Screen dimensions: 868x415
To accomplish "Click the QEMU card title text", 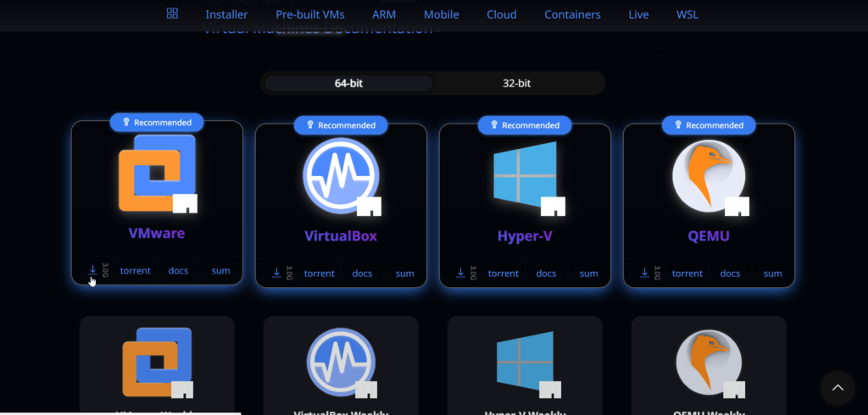I will click(709, 236).
